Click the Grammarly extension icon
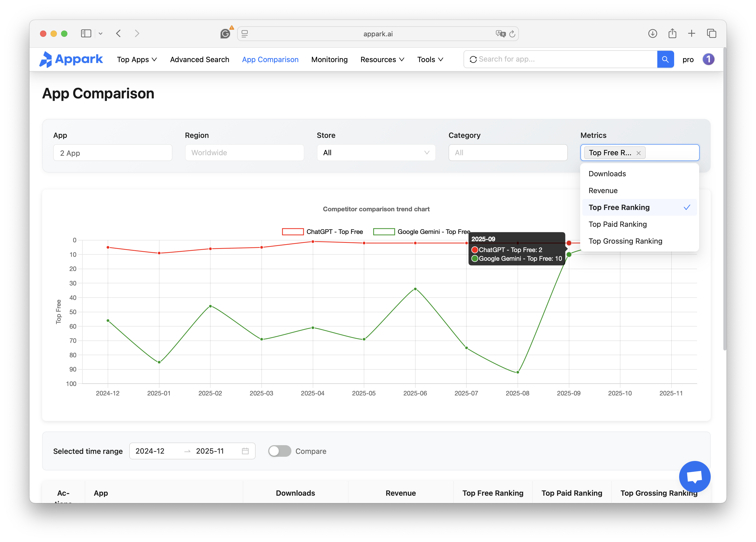This screenshot has width=756, height=542. [226, 33]
